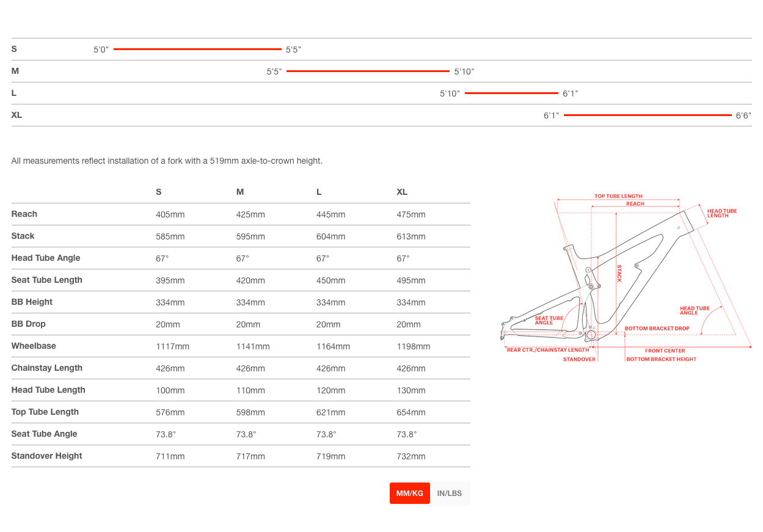Switch units to IN/LBS
The image size is (763, 532).
point(450,494)
